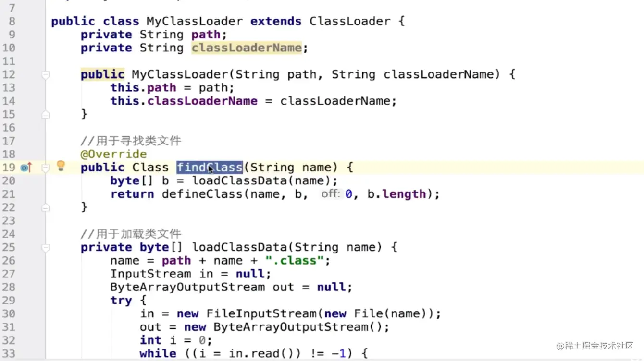Click the @Override annotation on line 18
Screen dimensions: 644x361
114,154
